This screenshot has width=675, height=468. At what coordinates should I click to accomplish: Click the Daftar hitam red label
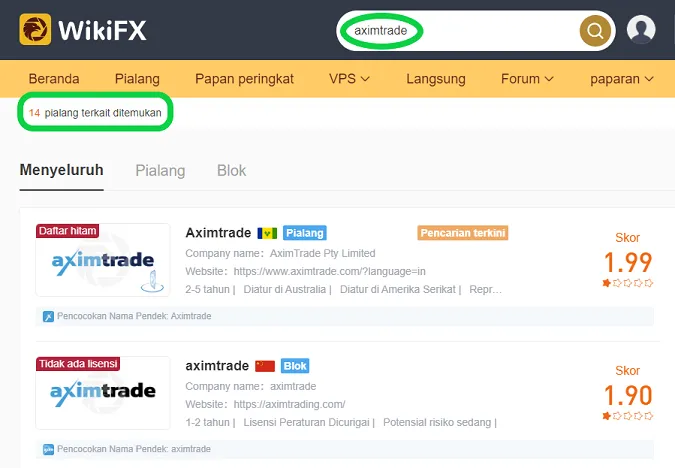pos(68,231)
